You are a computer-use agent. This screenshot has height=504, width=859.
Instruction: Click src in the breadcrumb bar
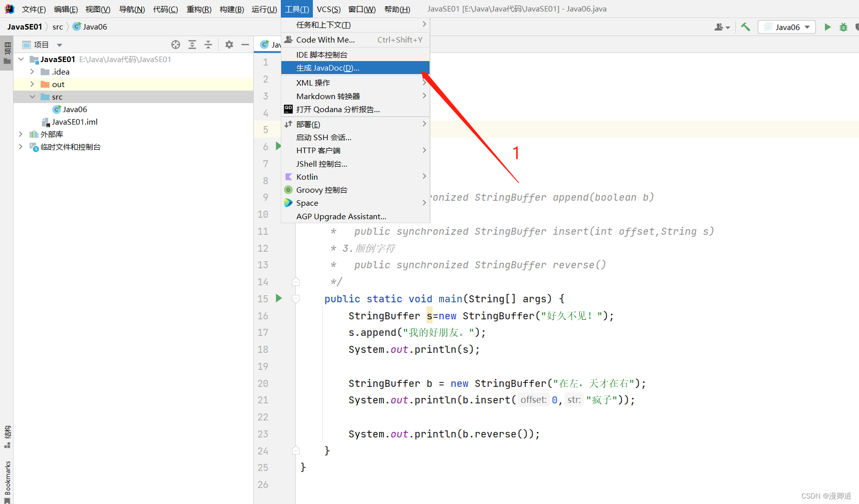58,27
